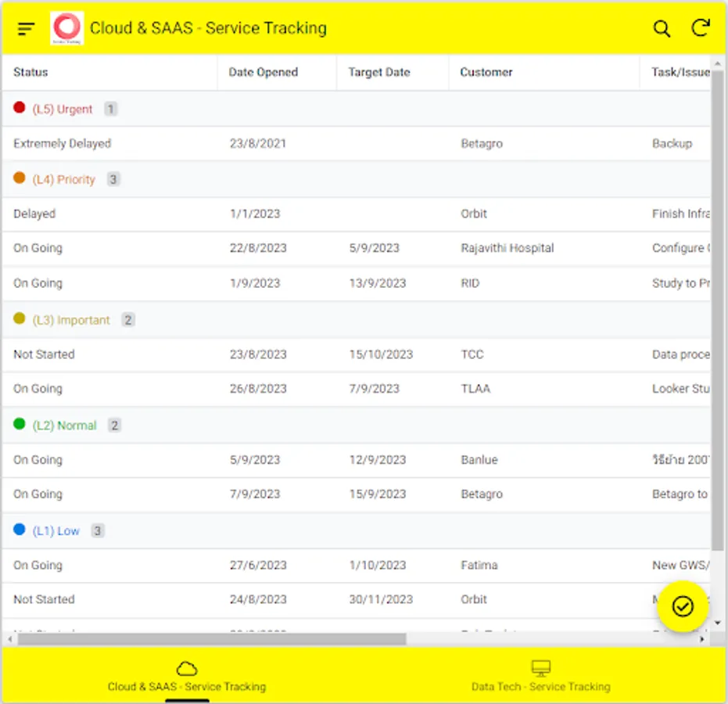Click the target date 15/10/2023 cell
Screen dimensions: 728x704
pyautogui.click(x=381, y=355)
